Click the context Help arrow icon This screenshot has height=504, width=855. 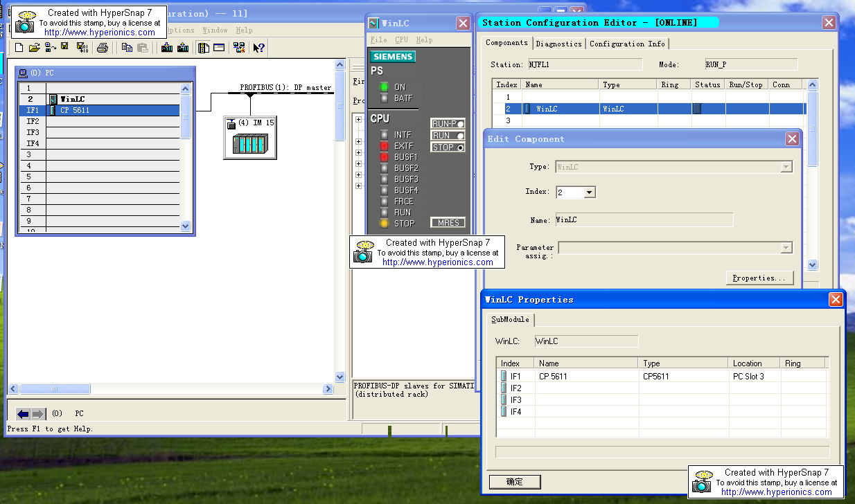[x=258, y=48]
